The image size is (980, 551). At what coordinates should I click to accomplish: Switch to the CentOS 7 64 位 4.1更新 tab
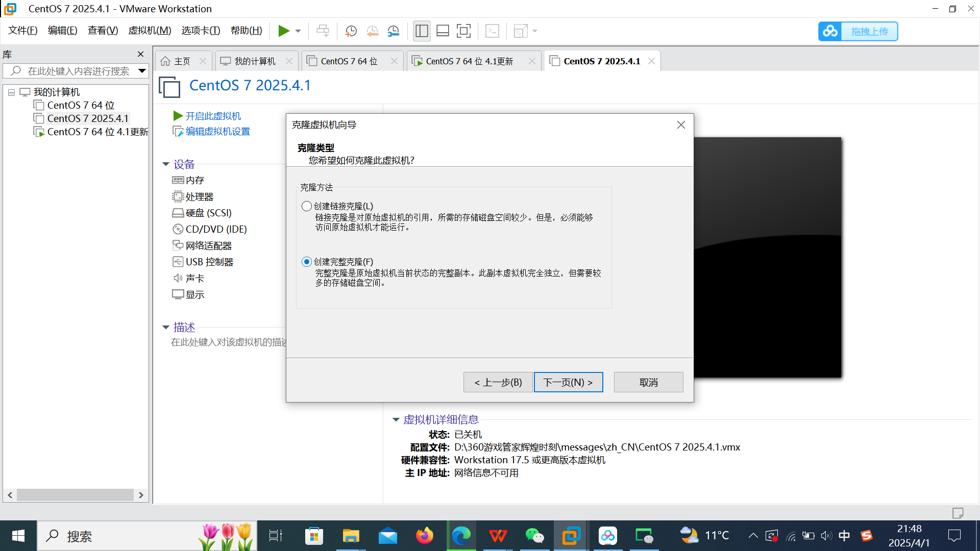[x=469, y=61]
